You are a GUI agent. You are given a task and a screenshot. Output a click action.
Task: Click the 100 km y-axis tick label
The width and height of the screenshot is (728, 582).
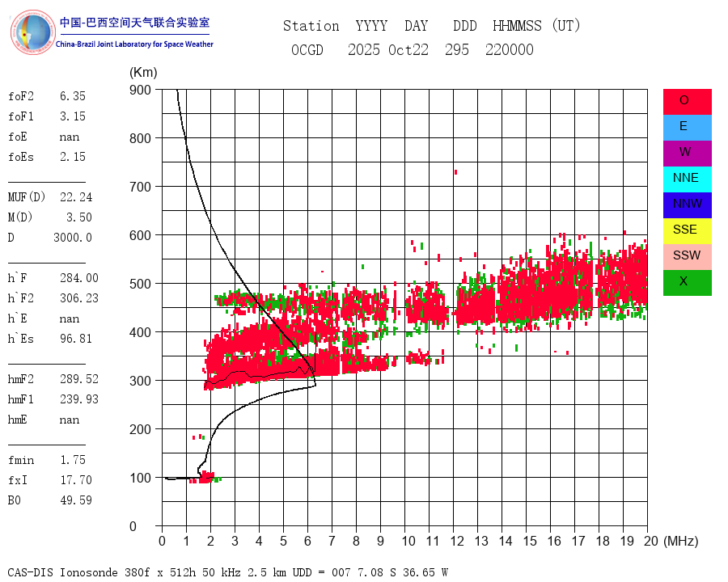(140, 478)
